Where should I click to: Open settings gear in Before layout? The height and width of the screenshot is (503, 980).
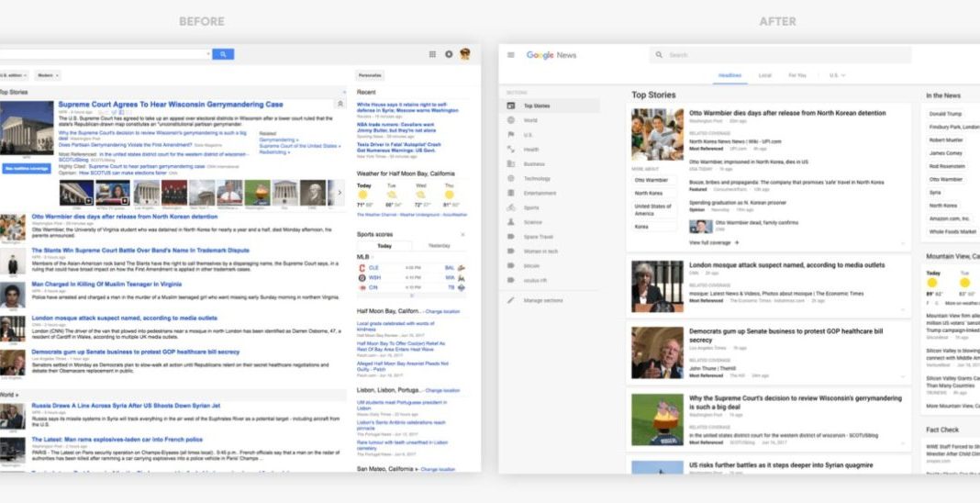tap(449, 54)
